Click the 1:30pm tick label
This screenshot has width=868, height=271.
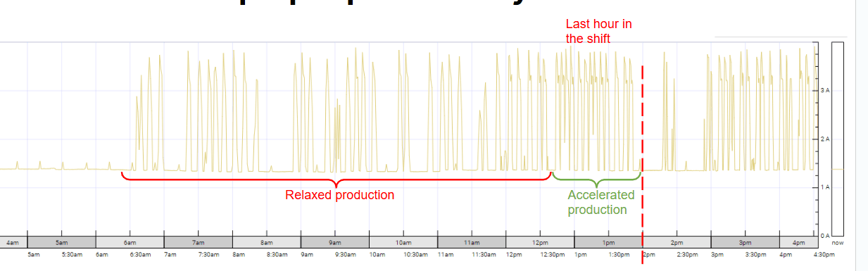pos(619,254)
